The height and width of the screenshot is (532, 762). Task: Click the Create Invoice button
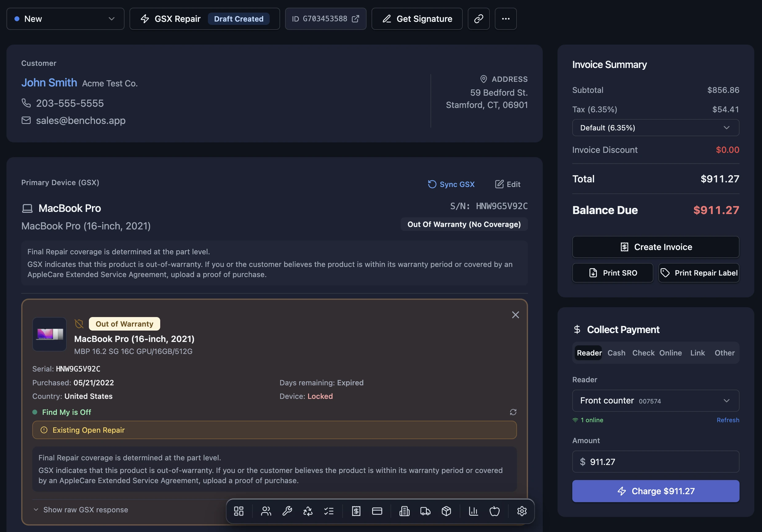tap(656, 247)
